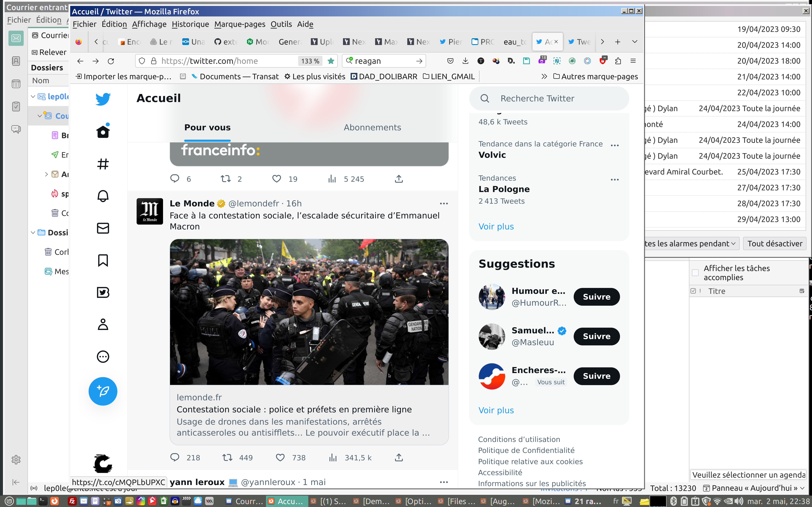Screen dimensions: 812x507
Task: Click the Explore hashtag icon
Action: point(103,164)
